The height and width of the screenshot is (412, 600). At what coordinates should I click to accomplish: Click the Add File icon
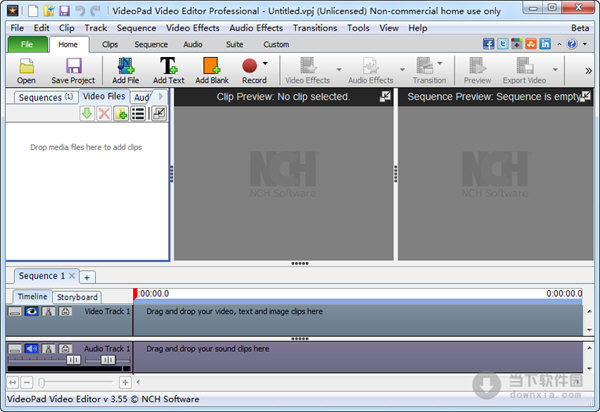(x=126, y=65)
